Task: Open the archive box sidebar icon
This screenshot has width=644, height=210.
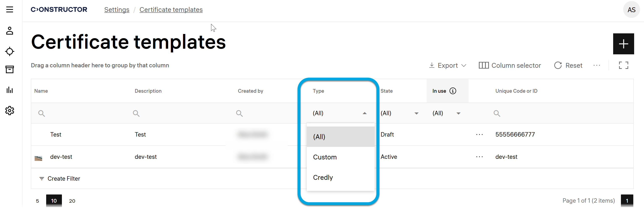Action: point(9,69)
